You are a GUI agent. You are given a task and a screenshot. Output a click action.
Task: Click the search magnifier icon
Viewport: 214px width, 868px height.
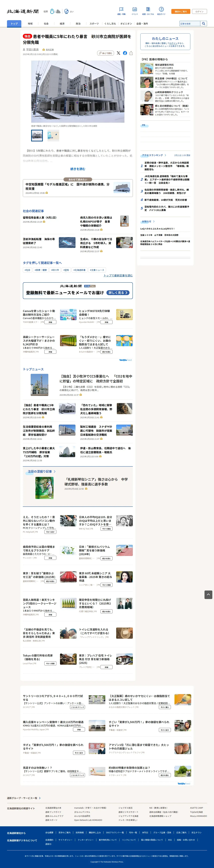203,24
